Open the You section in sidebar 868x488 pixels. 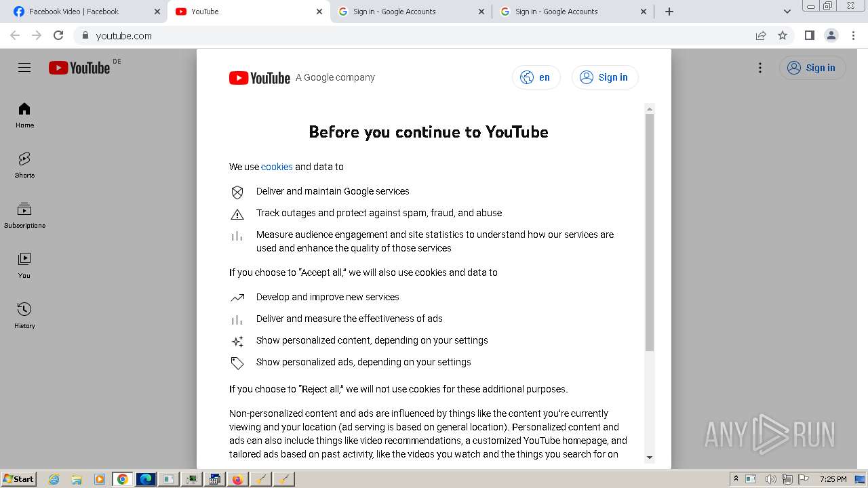tap(24, 266)
